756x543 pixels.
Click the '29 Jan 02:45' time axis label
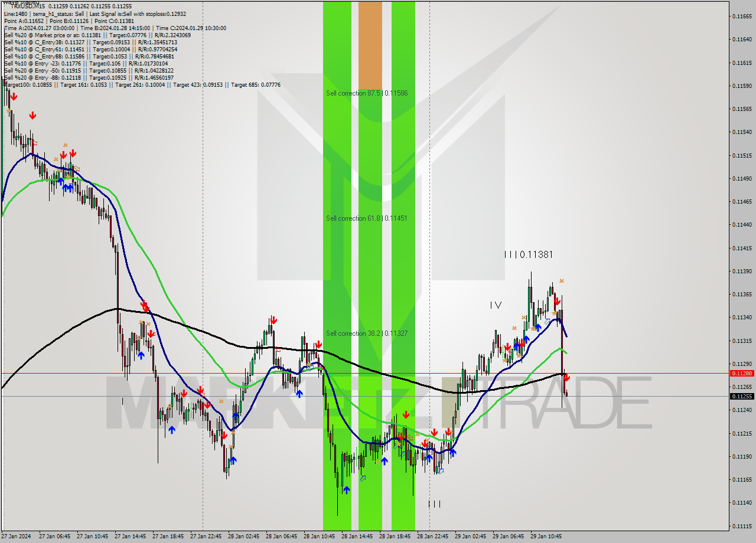471,537
